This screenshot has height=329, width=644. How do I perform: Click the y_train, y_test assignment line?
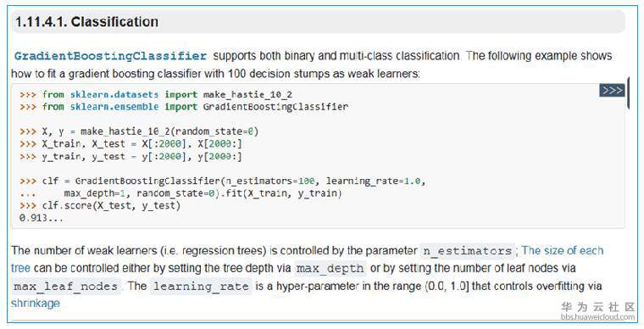[x=130, y=157]
